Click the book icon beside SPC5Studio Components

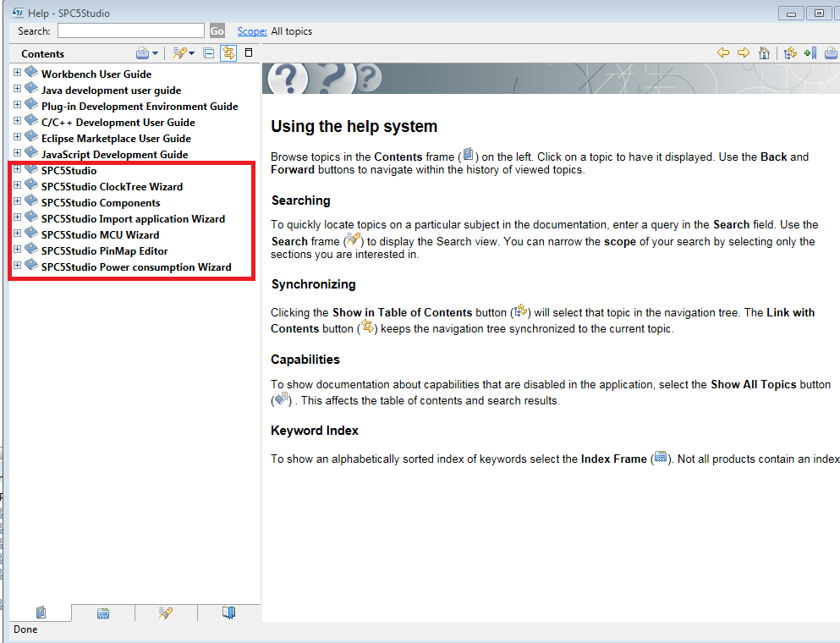click(x=31, y=201)
